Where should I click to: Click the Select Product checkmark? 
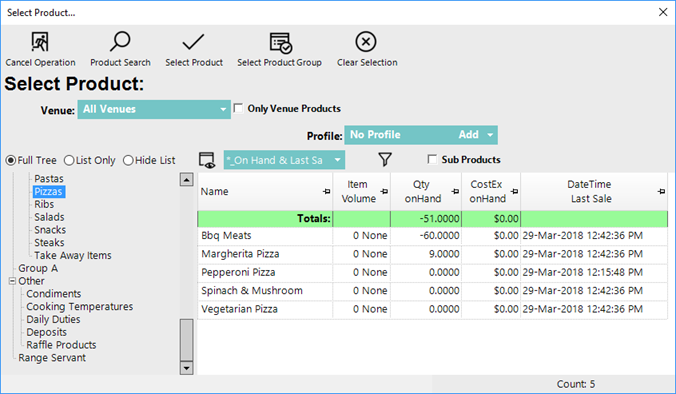[193, 42]
